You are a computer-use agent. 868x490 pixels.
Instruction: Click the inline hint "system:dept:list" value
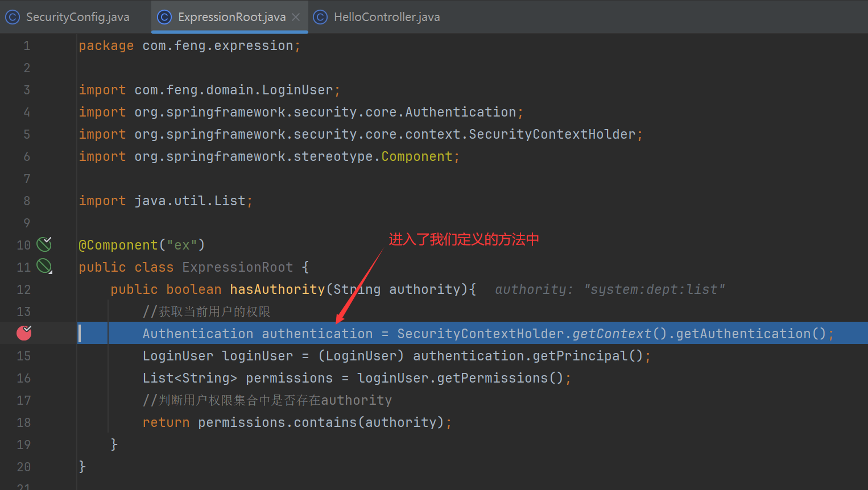pyautogui.click(x=654, y=289)
